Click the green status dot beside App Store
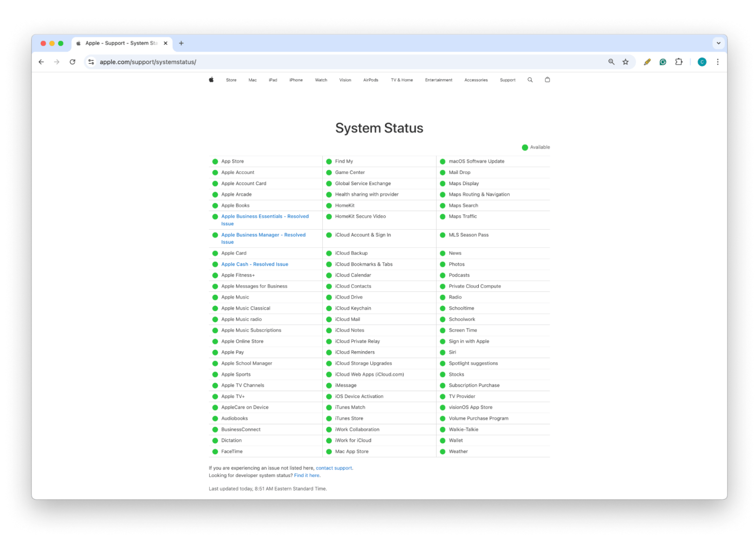This screenshot has width=756, height=545. point(215,161)
